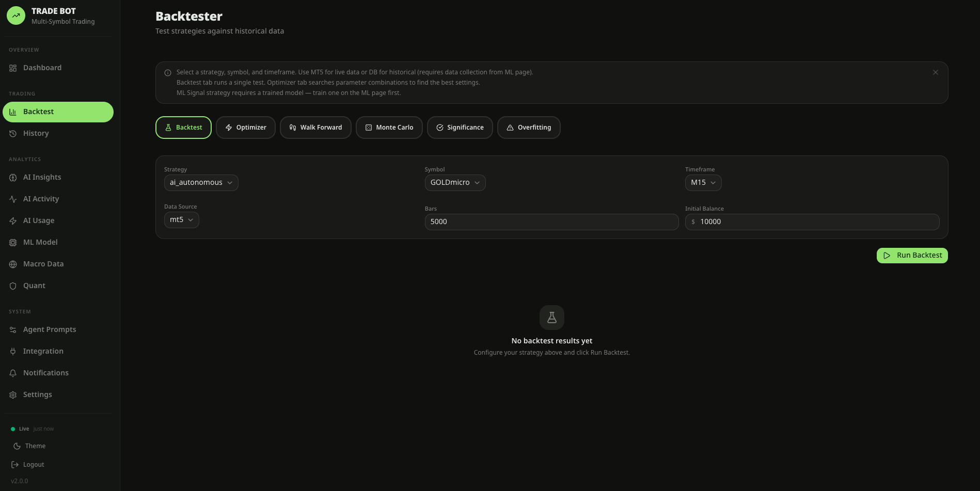Switch to the Monte Carlo tab
Image resolution: width=980 pixels, height=491 pixels.
[x=389, y=128]
